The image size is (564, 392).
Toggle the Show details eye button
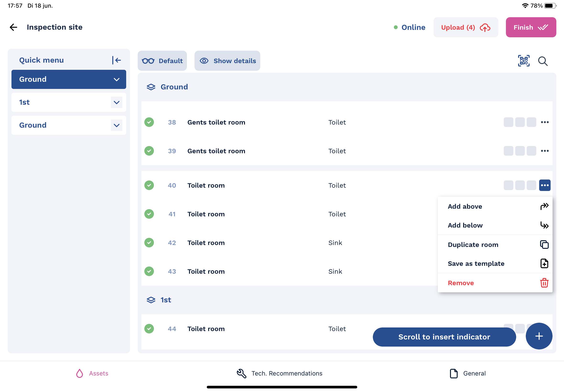pyautogui.click(x=227, y=61)
